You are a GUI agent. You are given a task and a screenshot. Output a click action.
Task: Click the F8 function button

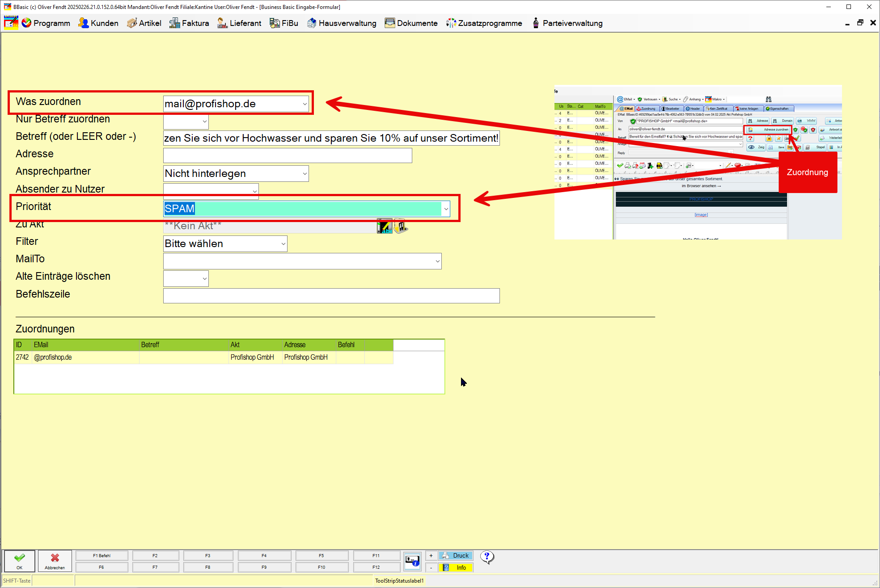click(208, 567)
